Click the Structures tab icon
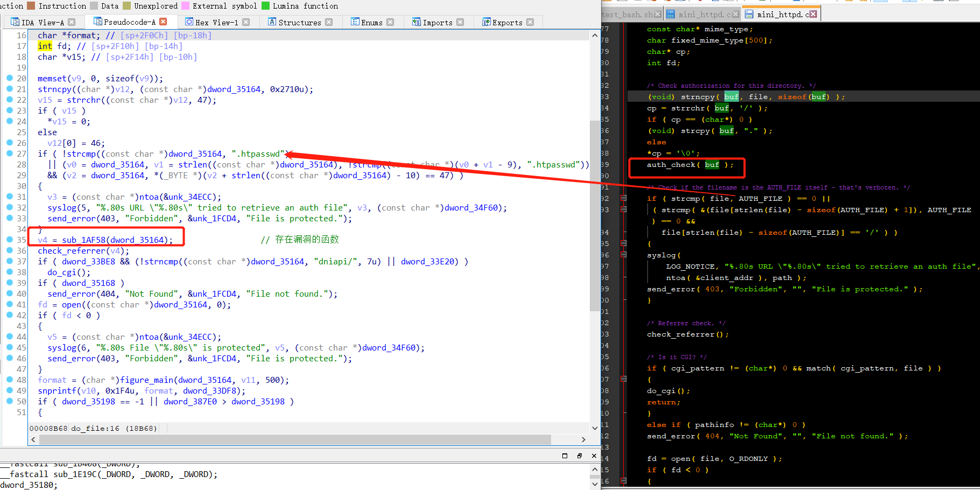Image resolution: width=980 pixels, height=490 pixels. [272, 22]
